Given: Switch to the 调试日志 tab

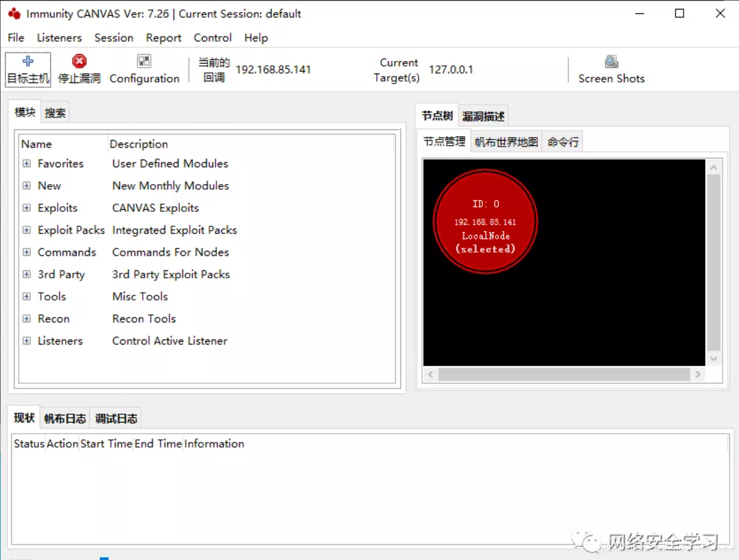Looking at the screenshot, I should (116, 418).
